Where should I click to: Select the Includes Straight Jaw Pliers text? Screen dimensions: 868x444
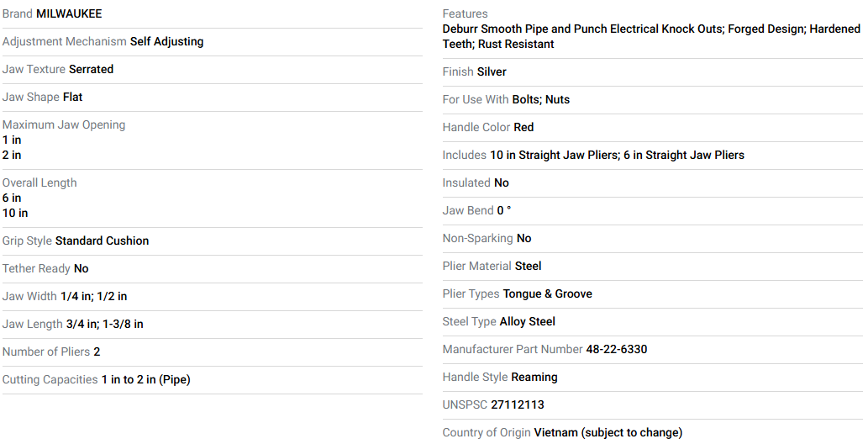(618, 156)
